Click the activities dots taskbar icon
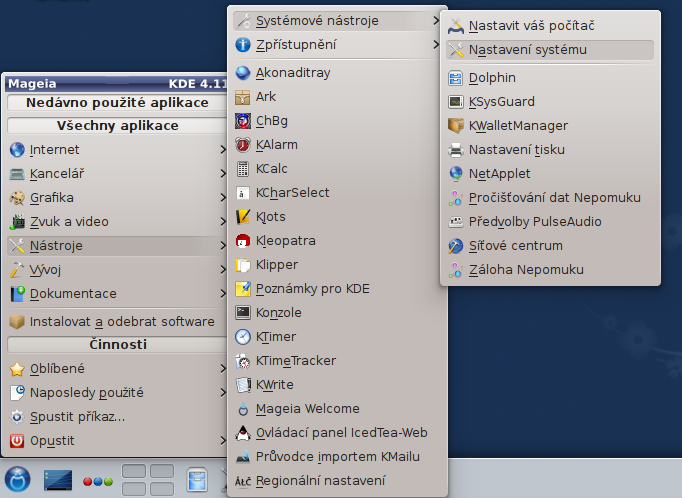Screen dimensions: 682x498 [97, 481]
